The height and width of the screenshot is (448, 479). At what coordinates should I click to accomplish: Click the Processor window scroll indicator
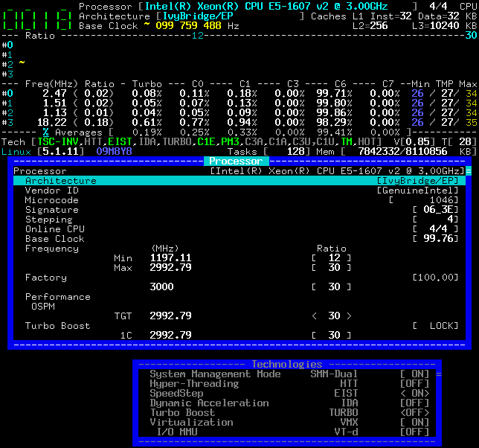coord(469,171)
